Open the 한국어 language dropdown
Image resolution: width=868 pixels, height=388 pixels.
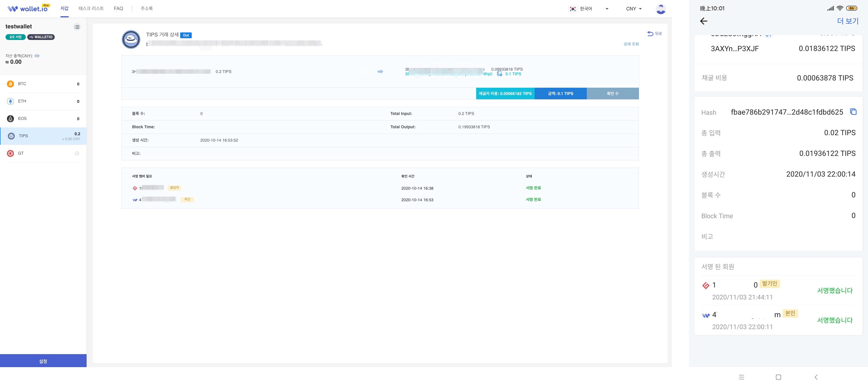point(588,9)
